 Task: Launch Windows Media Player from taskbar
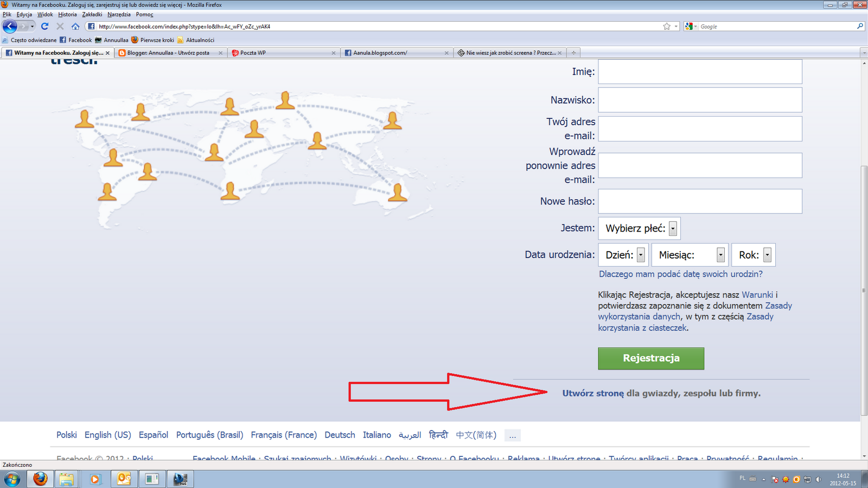click(x=95, y=479)
